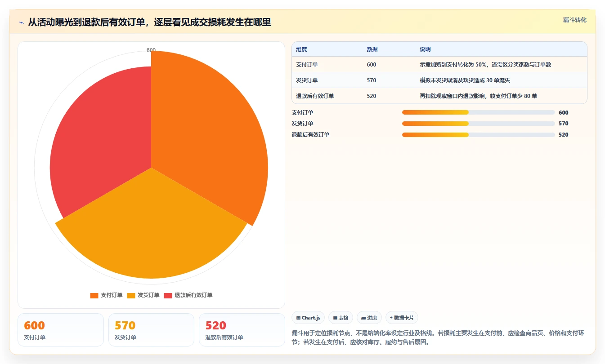Click the 570 value after progress bar
This screenshot has height=364, width=605.
click(x=564, y=124)
